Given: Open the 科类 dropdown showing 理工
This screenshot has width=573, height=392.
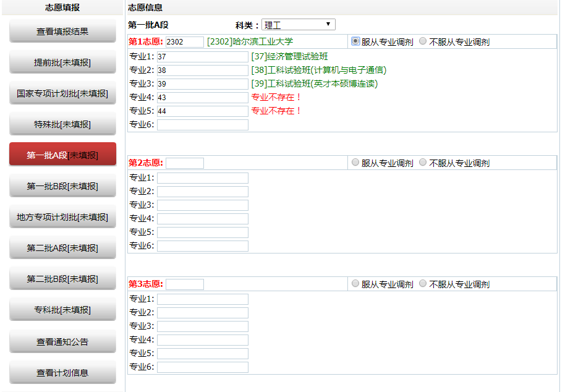Looking at the screenshot, I should (x=298, y=25).
